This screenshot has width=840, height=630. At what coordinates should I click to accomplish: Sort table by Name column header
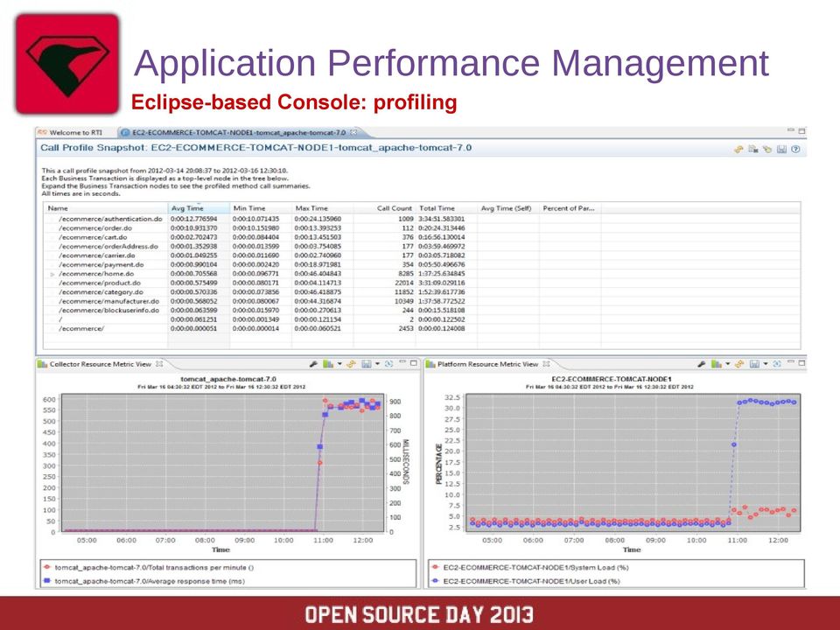coord(106,208)
